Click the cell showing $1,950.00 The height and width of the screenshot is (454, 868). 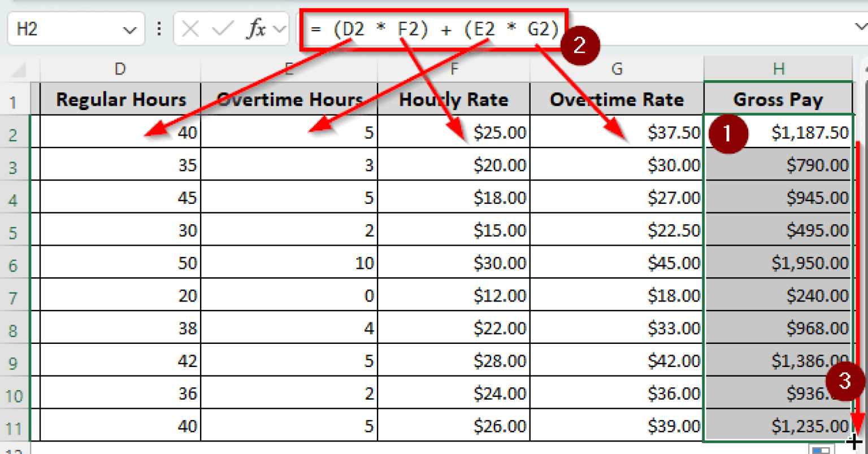coord(779,263)
